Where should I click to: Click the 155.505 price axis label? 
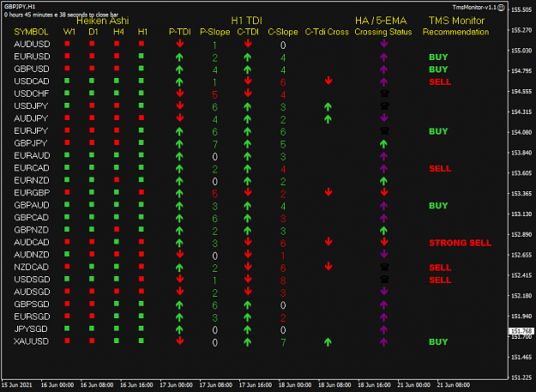pyautogui.click(x=521, y=9)
